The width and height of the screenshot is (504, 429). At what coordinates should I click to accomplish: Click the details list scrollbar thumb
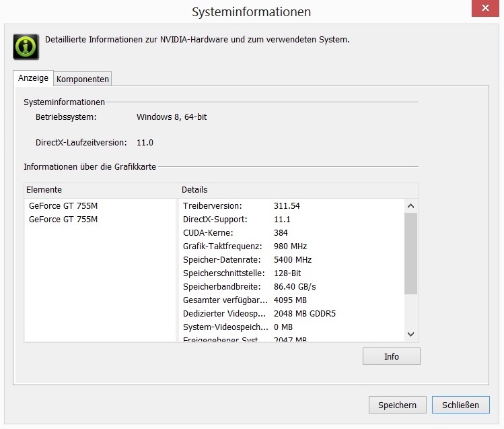410,253
